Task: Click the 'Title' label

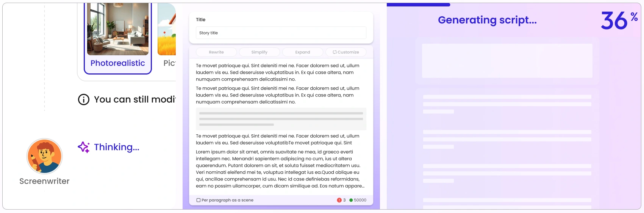Action: (x=201, y=20)
